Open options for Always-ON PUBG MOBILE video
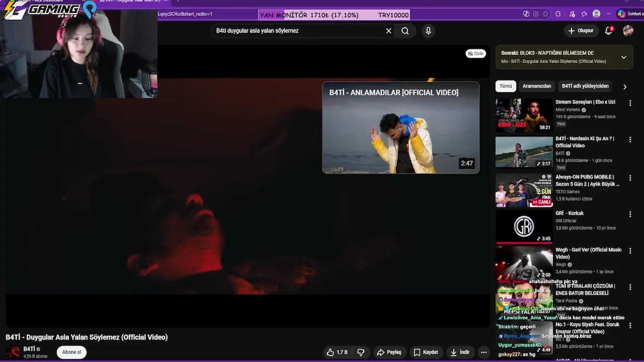The image size is (644, 362). [x=630, y=177]
